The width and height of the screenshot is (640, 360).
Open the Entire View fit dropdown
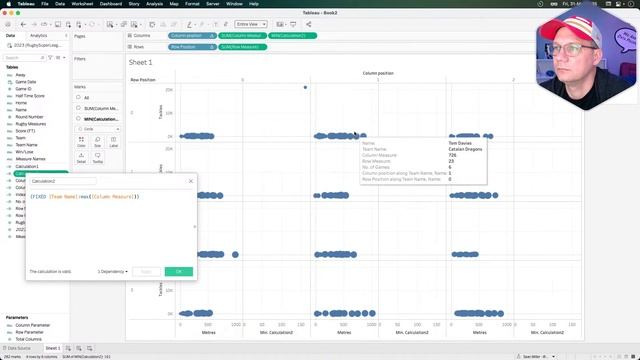[x=251, y=24]
